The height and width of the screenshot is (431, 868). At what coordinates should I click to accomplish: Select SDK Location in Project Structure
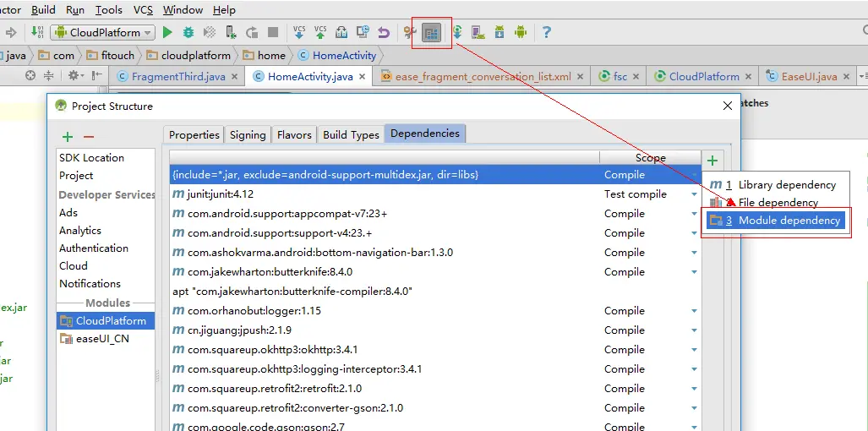point(91,158)
